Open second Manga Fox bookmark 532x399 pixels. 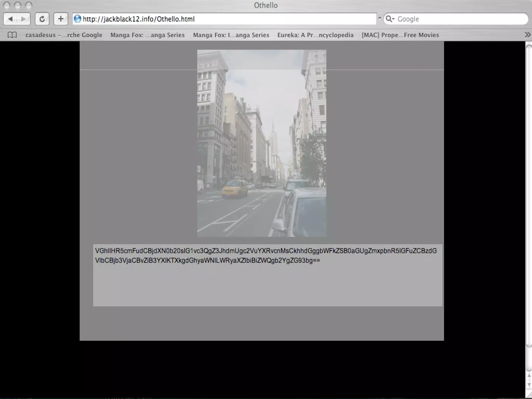tap(231, 35)
